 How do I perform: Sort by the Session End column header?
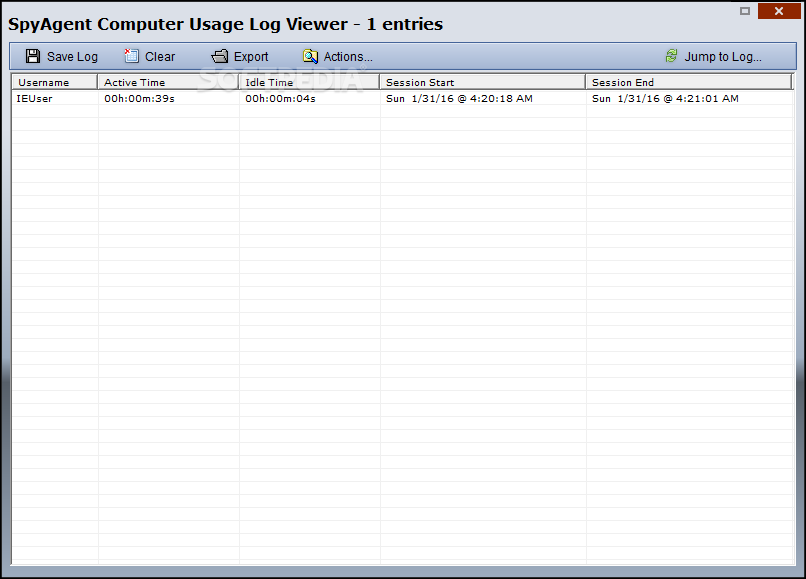click(x=688, y=82)
